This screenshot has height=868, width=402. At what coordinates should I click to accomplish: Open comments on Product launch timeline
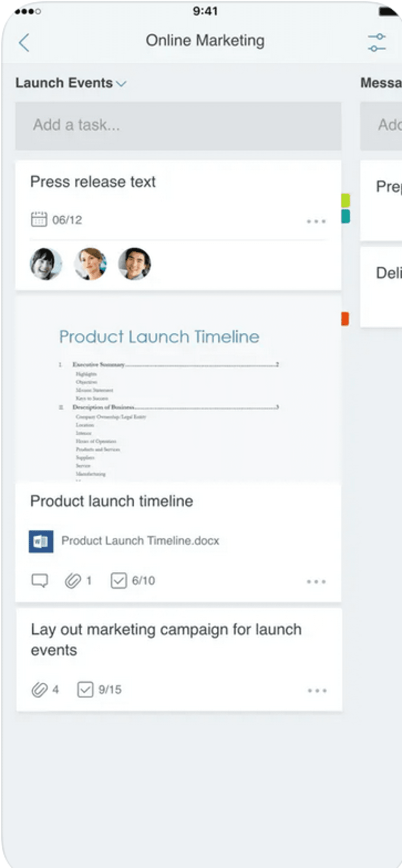click(x=40, y=580)
